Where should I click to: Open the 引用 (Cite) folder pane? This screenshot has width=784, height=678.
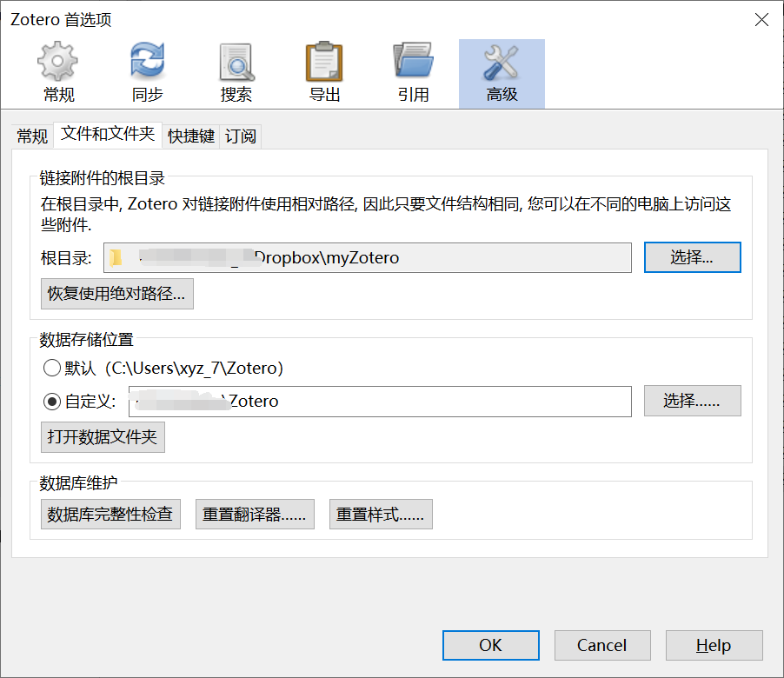tap(413, 73)
